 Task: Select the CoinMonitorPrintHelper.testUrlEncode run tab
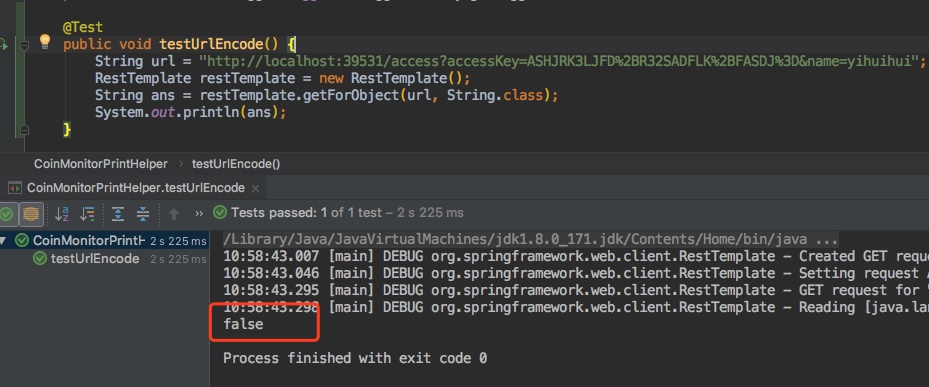135,188
